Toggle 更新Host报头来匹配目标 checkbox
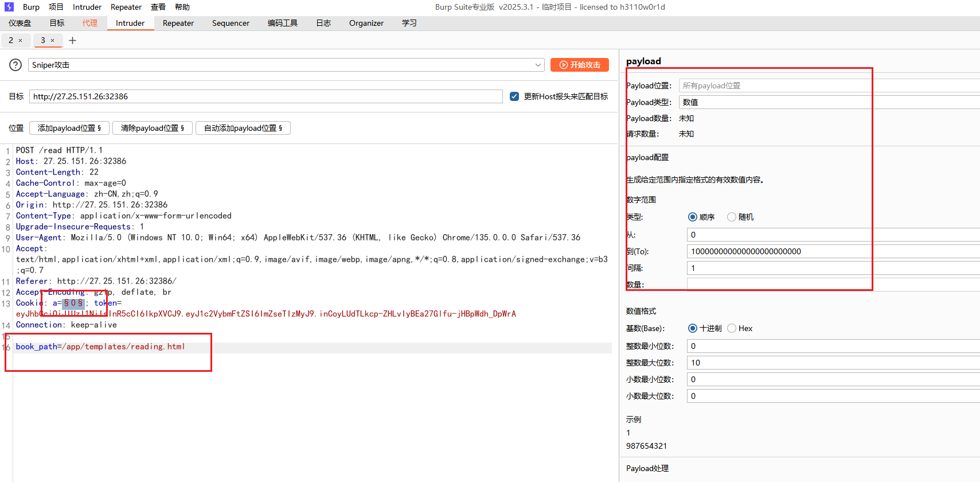980x482 pixels. (x=514, y=96)
